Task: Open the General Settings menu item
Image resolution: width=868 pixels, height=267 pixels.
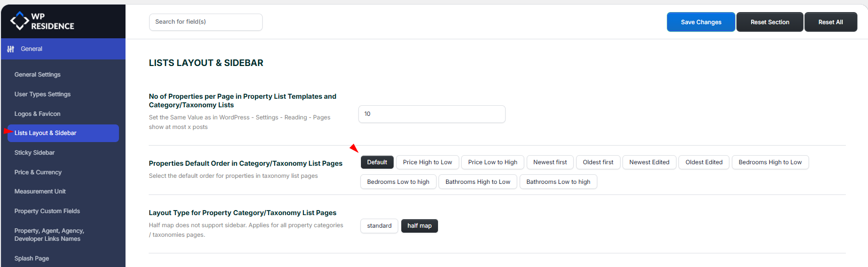Action: pos(37,75)
